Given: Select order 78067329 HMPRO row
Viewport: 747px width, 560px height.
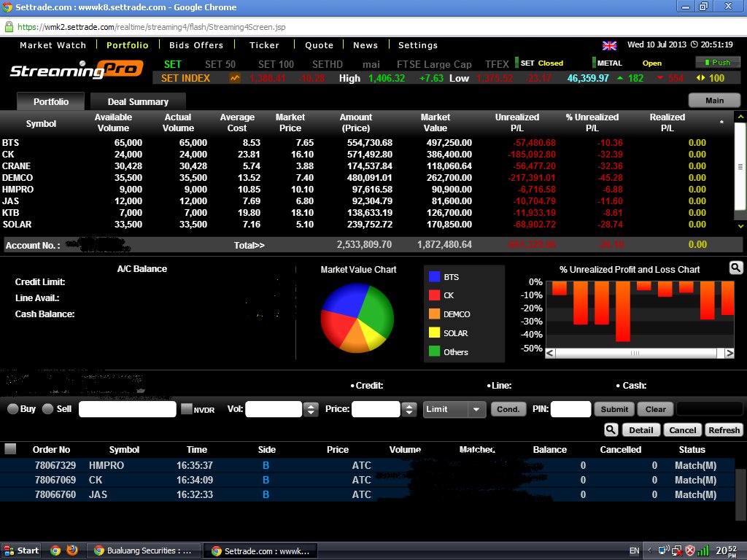Looking at the screenshot, I should (367, 465).
